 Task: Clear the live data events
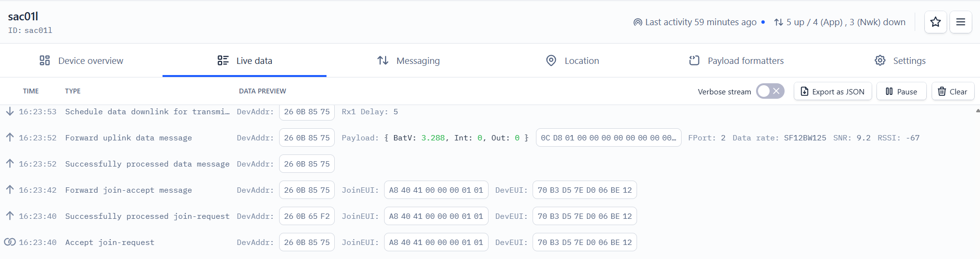[952, 91]
